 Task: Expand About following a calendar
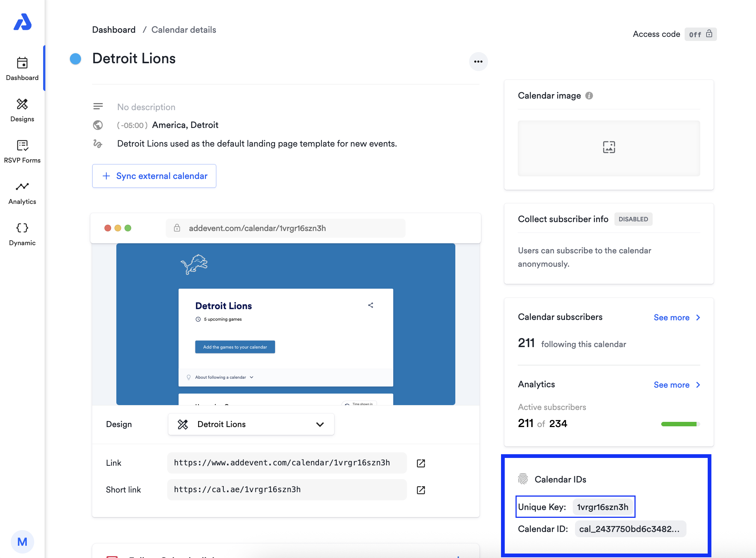coord(221,377)
